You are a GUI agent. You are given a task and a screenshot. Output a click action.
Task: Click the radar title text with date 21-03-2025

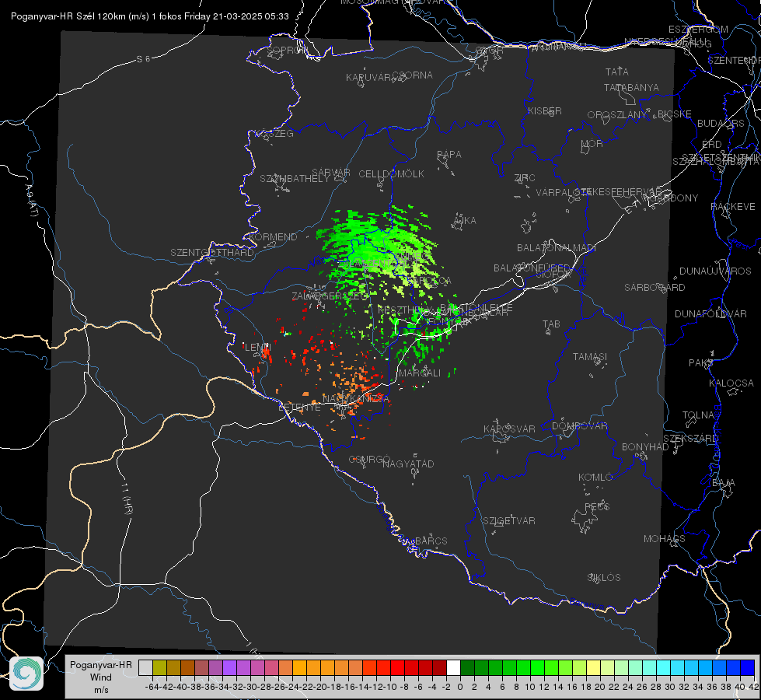pos(150,16)
